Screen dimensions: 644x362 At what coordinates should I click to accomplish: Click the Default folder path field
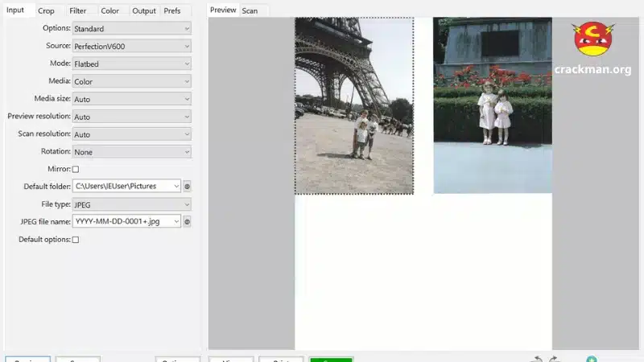point(126,187)
